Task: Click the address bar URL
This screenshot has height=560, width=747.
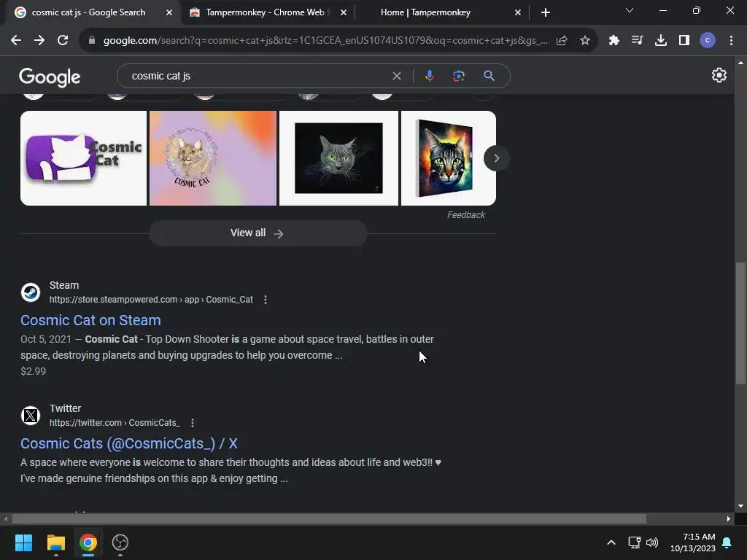Action: coord(325,41)
